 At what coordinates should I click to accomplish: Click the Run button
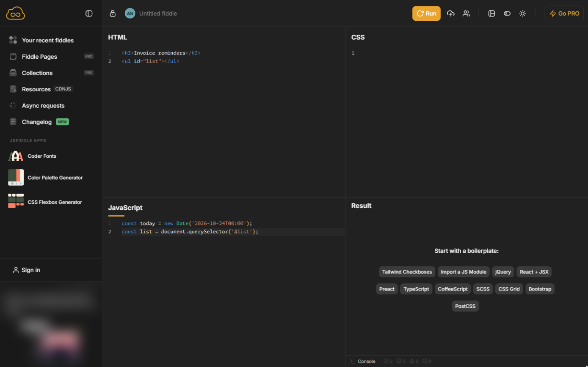pos(426,14)
